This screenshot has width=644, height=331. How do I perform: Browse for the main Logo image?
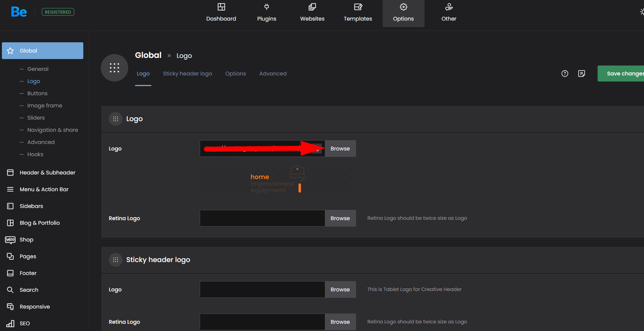click(x=340, y=149)
